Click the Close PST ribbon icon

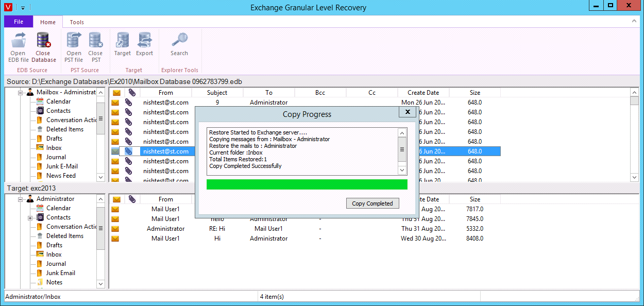[95, 40]
